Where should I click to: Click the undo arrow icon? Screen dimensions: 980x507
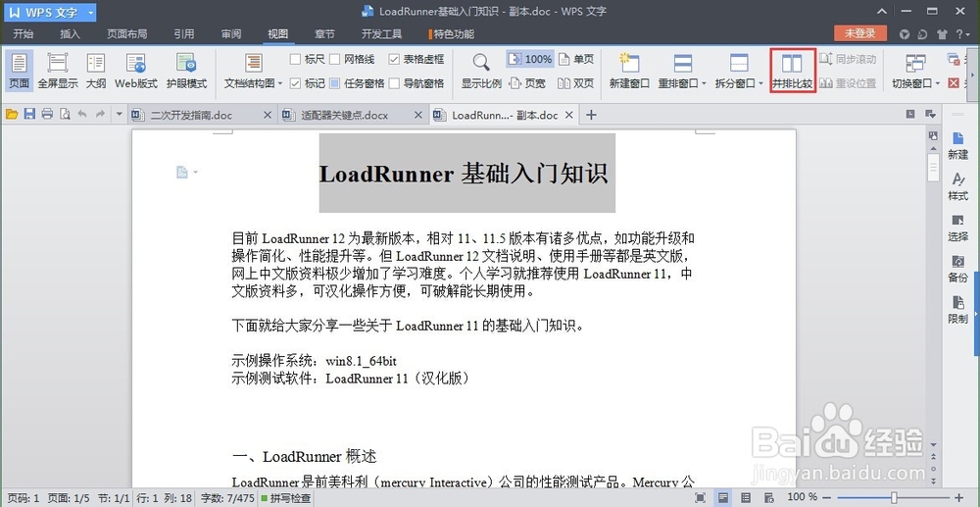(x=82, y=115)
